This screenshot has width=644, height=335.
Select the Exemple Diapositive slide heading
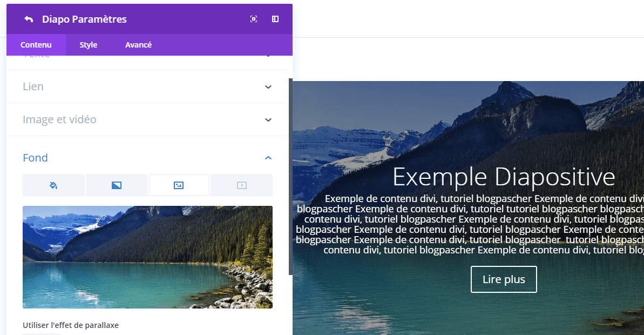point(503,177)
